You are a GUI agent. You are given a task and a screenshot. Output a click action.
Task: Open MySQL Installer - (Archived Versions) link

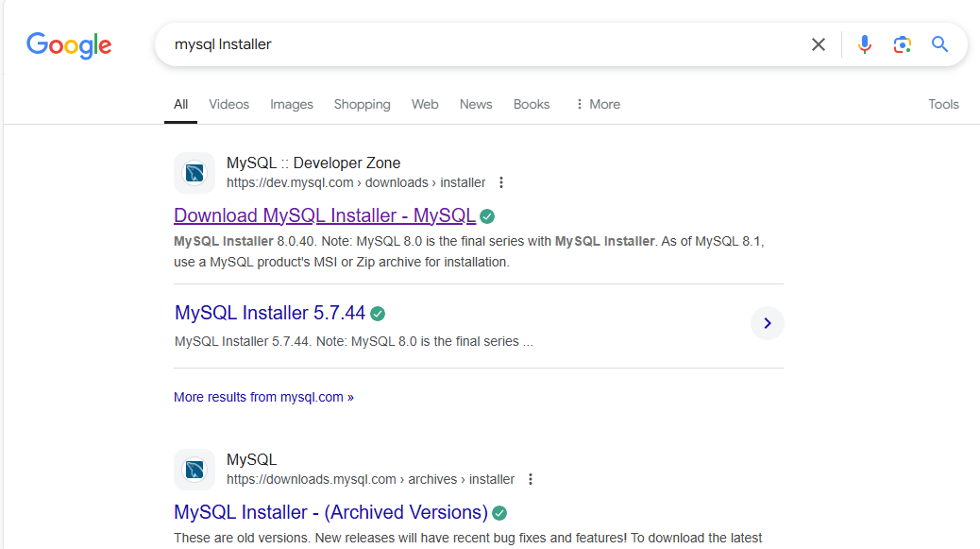[x=330, y=512]
